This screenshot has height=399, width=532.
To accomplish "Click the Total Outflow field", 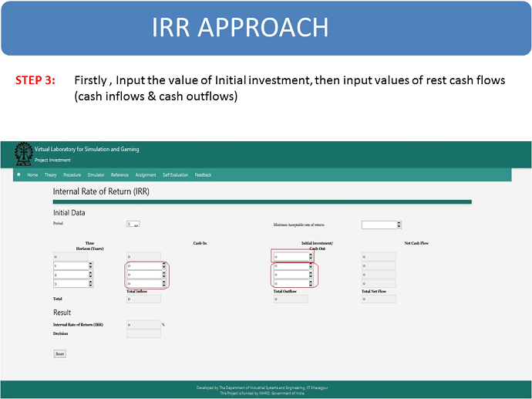I will 291,299.
